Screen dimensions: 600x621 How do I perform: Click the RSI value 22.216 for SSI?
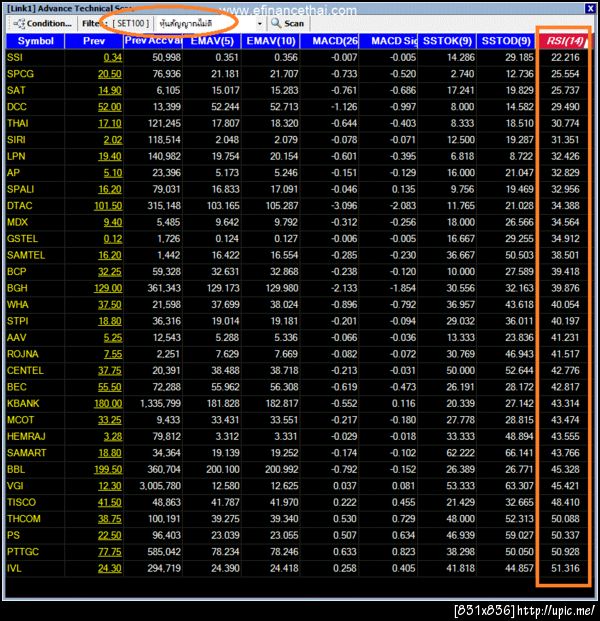[565, 57]
